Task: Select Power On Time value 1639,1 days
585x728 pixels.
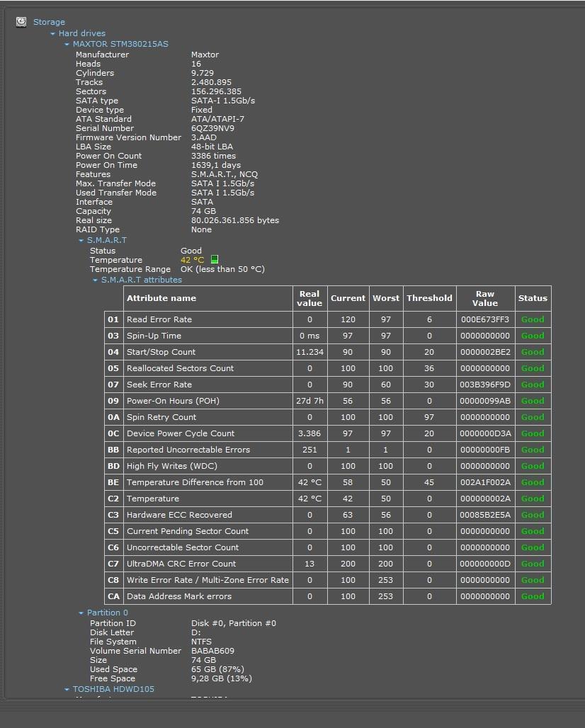Action: pos(216,165)
